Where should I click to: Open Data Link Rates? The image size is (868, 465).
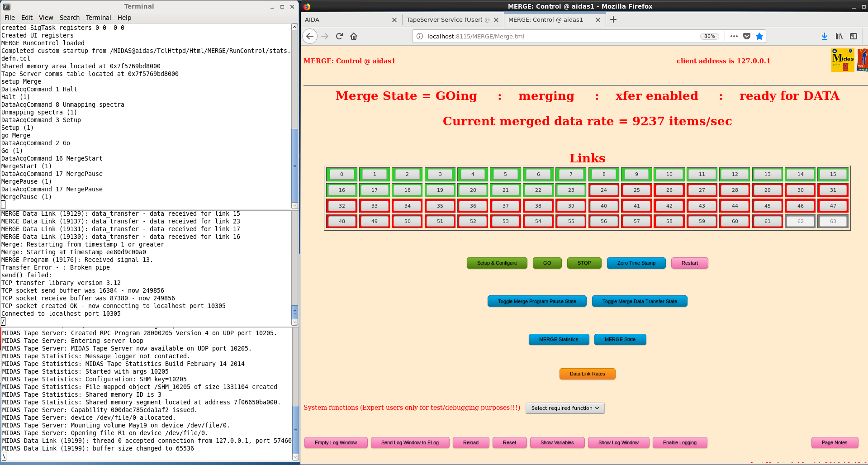tap(587, 374)
